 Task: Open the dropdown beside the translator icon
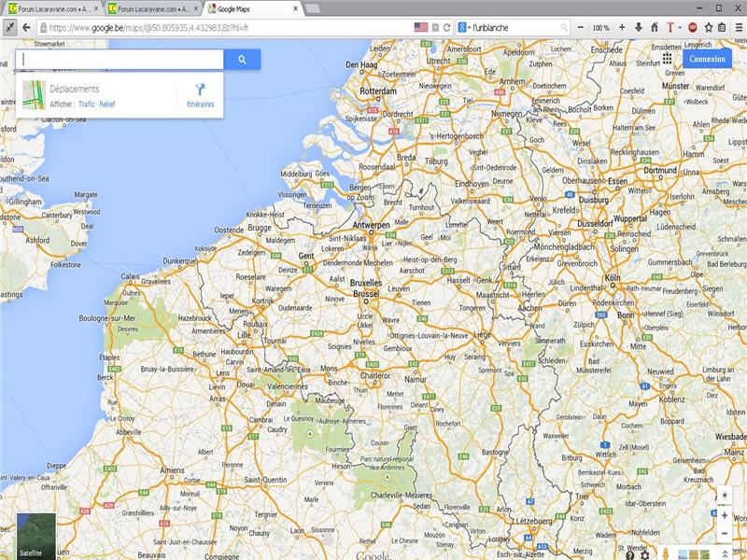[x=680, y=28]
